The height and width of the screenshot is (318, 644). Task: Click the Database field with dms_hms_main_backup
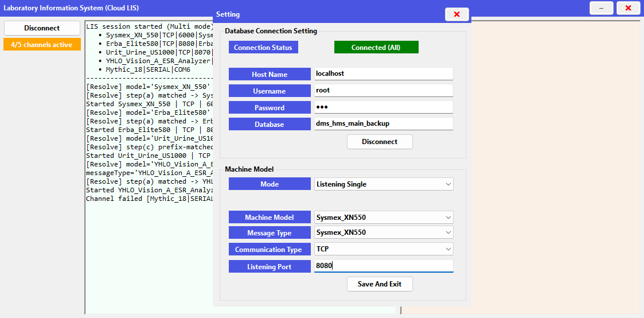coord(384,123)
